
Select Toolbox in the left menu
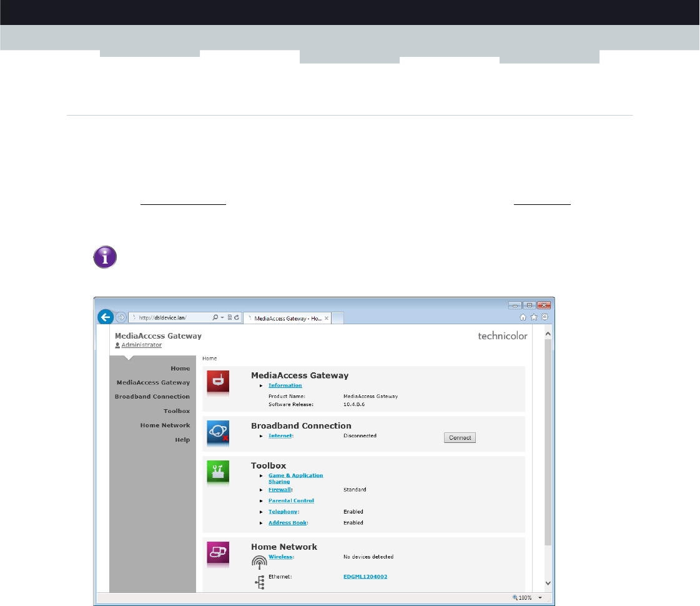(177, 411)
